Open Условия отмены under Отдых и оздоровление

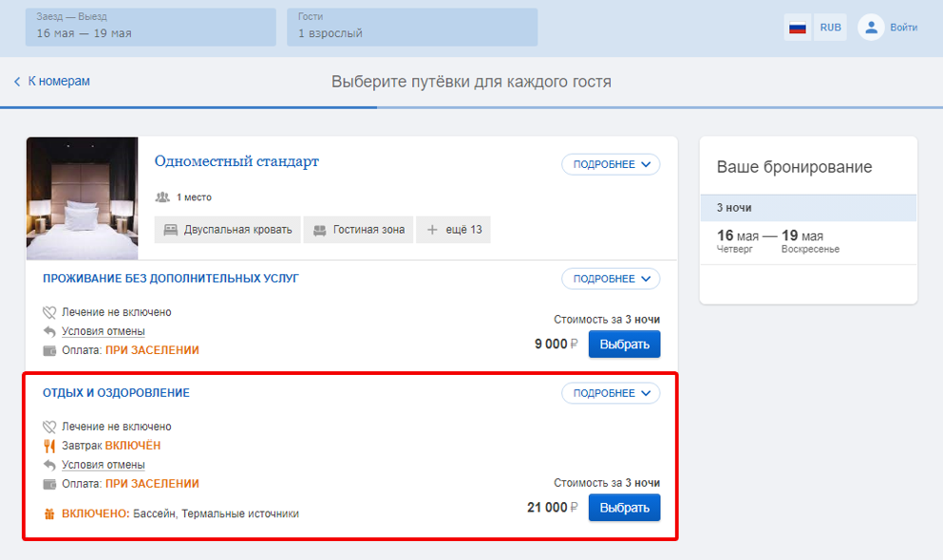104,465
